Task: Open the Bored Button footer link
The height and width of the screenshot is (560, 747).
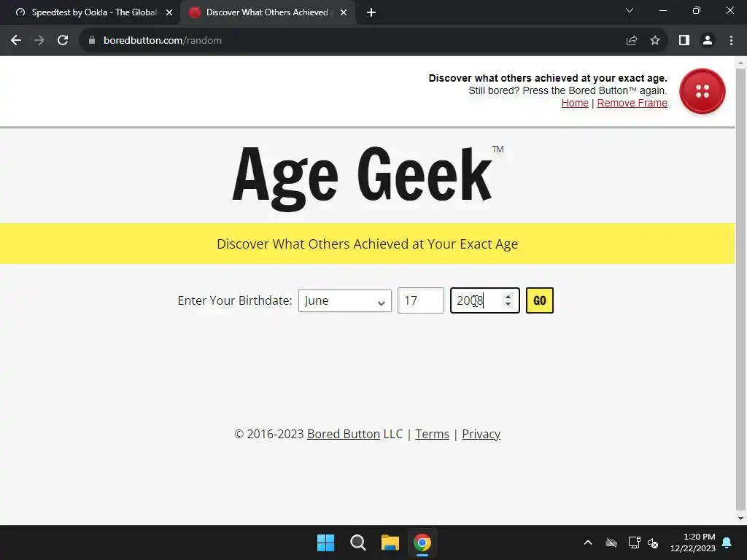Action: [x=344, y=434]
